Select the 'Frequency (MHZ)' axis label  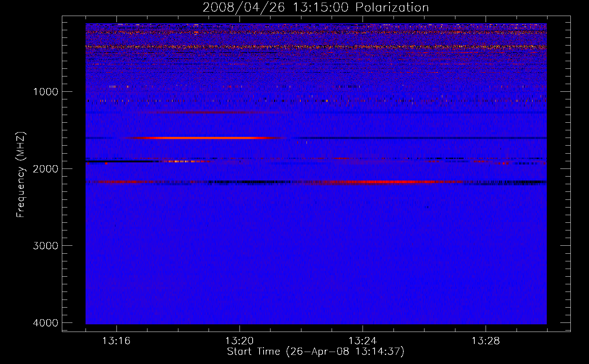(x=21, y=175)
